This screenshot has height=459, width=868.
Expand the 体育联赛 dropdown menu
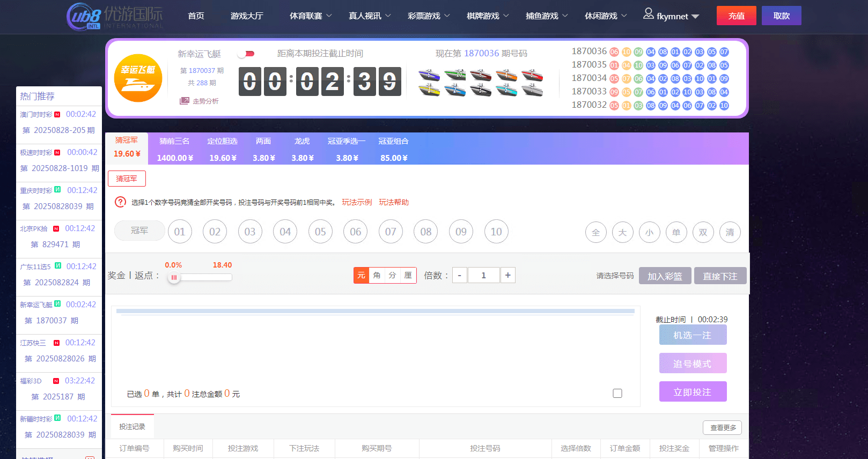[x=311, y=16]
